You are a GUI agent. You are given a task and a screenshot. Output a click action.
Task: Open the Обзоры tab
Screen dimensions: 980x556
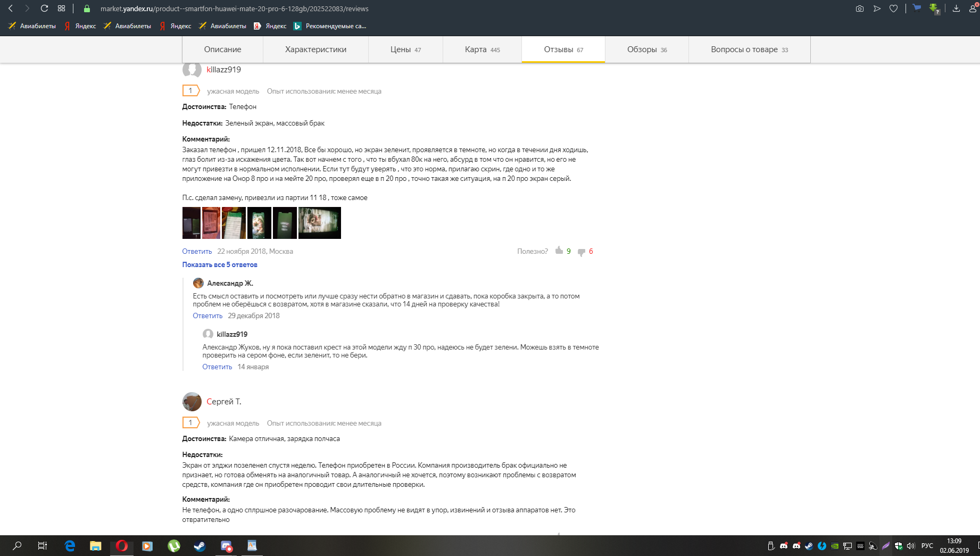pyautogui.click(x=647, y=49)
